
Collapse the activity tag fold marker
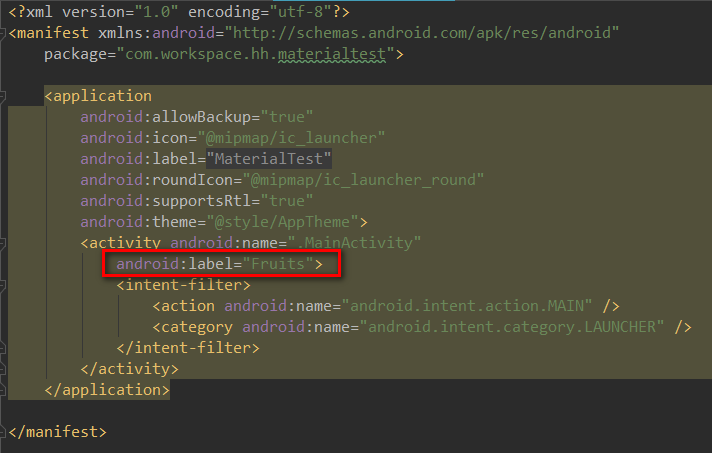tap(2, 243)
